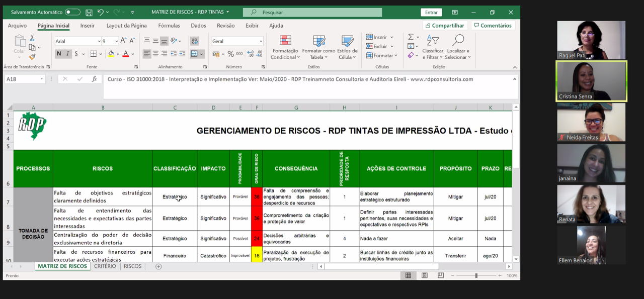Screen dimensions: 644x299
Task: Open the font size 9 dropdown
Action: [x=116, y=41]
